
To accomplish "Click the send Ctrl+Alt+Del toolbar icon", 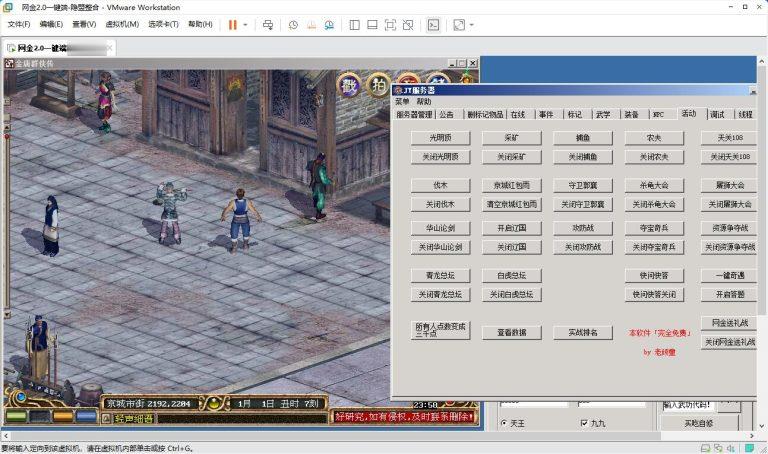I will [268, 24].
